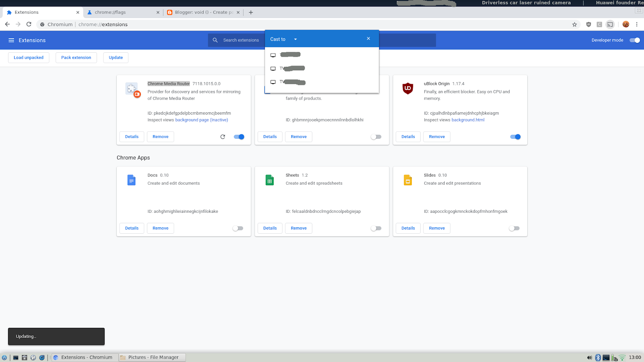Click Extensions - Chromium taskbar button

(85, 358)
